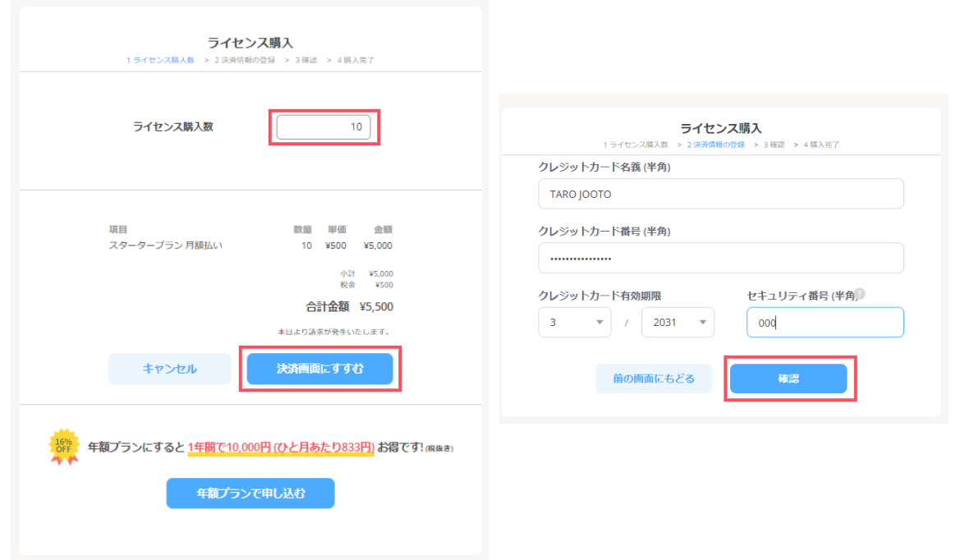The width and height of the screenshot is (956, 560).
Task: Click the 単価 ¥500 unit price cell
Action: (335, 246)
